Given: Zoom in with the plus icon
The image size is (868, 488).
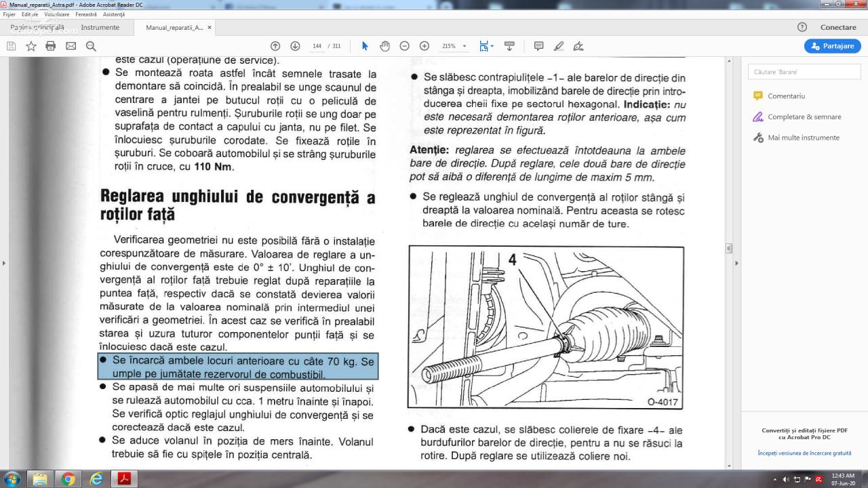Looking at the screenshot, I should click(425, 46).
